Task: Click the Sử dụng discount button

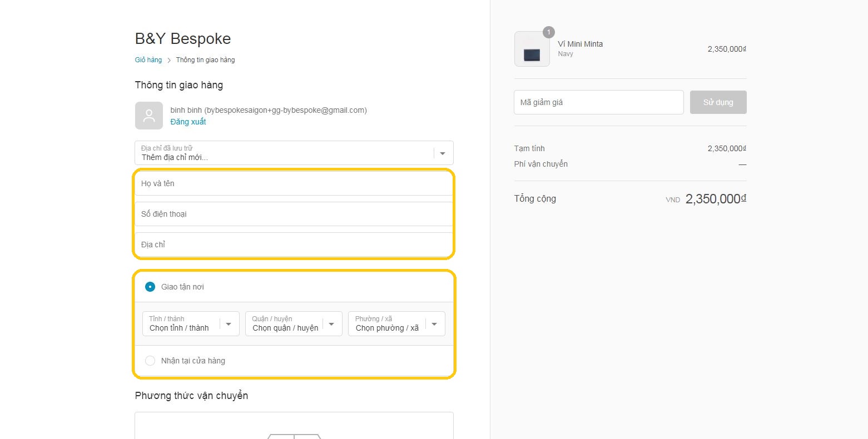Action: tap(718, 102)
